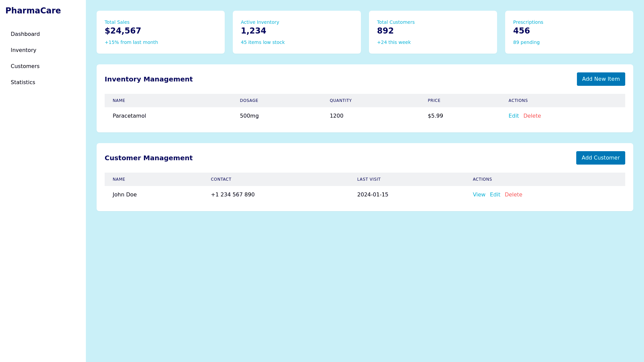Click the Price column header

pyautogui.click(x=434, y=101)
